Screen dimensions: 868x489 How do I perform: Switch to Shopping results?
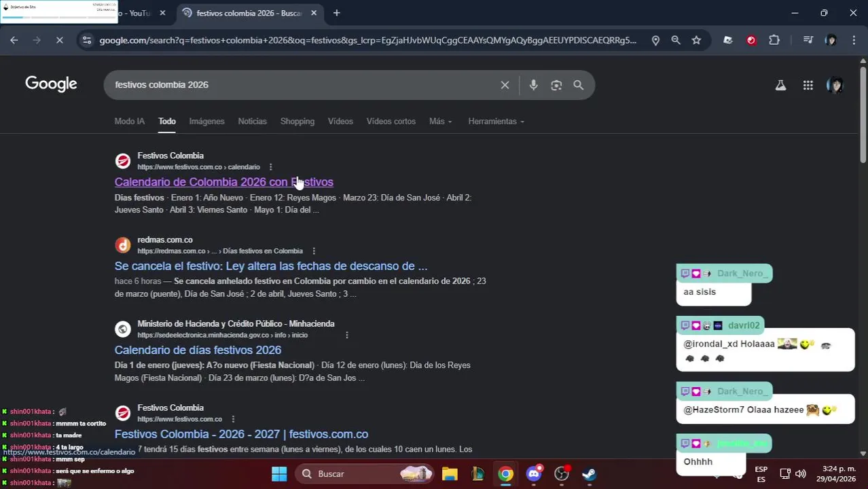(297, 121)
